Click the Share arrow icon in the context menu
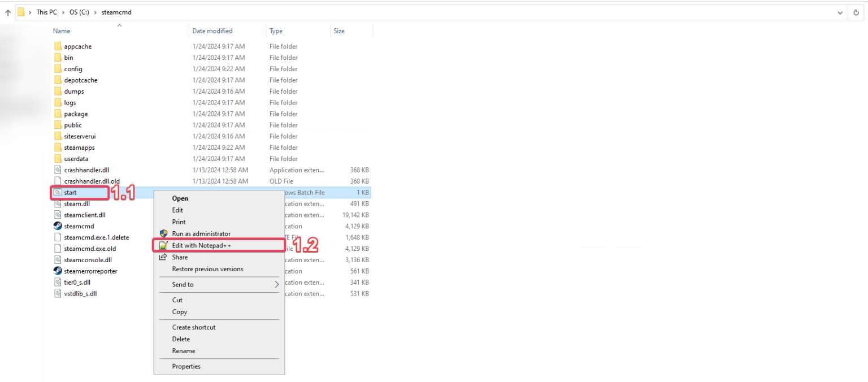 click(164, 257)
